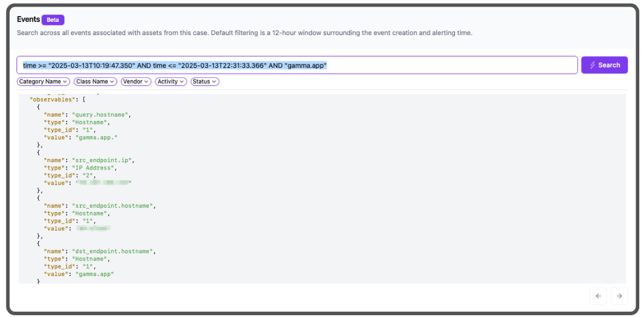Go to next page with right arrow

[619, 296]
